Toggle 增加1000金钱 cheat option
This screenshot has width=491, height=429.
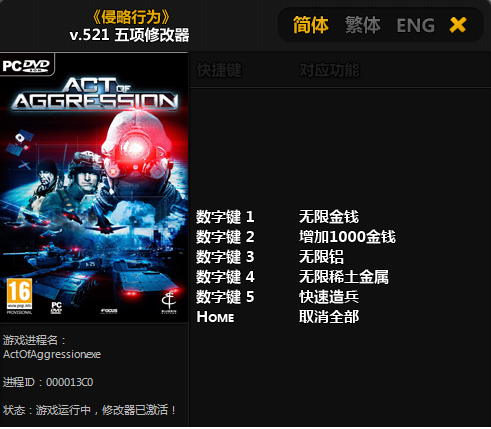[x=347, y=237]
